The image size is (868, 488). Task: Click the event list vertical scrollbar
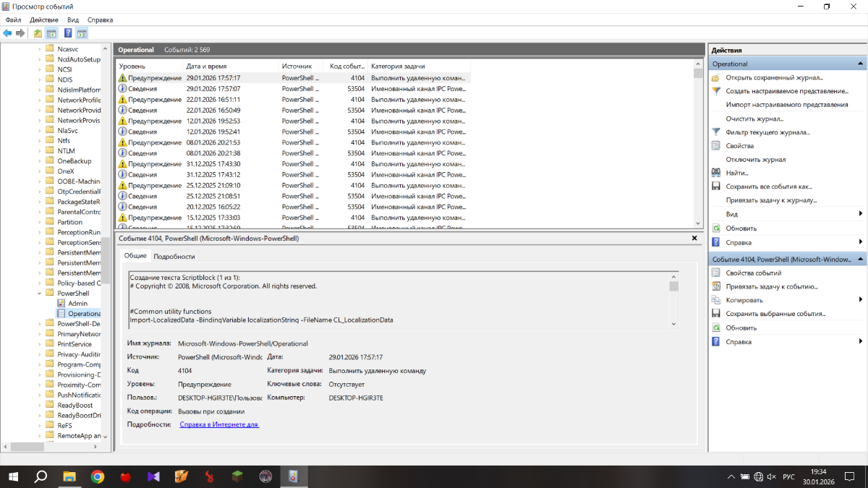(x=698, y=145)
